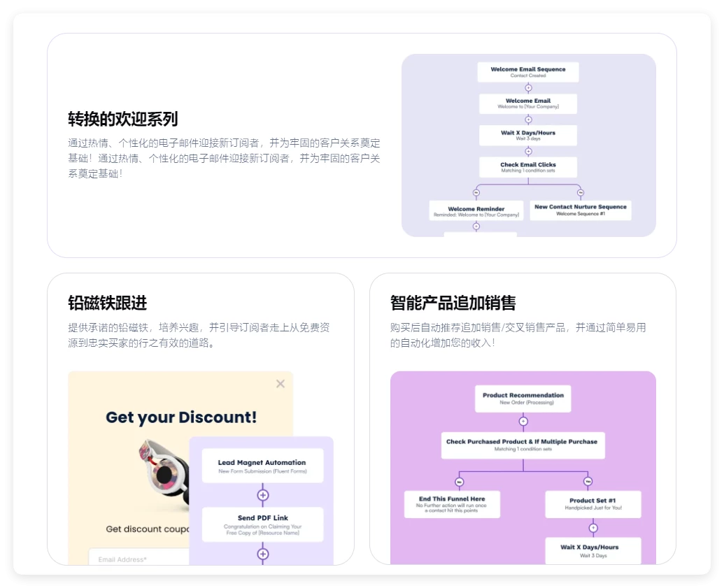Viewport: 724px width, 588px height.
Task: Click the plus icon below Product Recommendation
Action: coord(523,421)
